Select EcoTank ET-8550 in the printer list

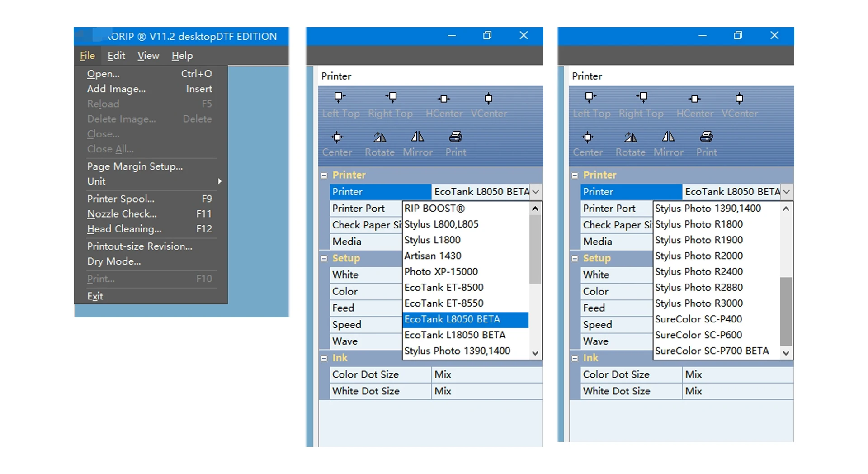(466, 303)
